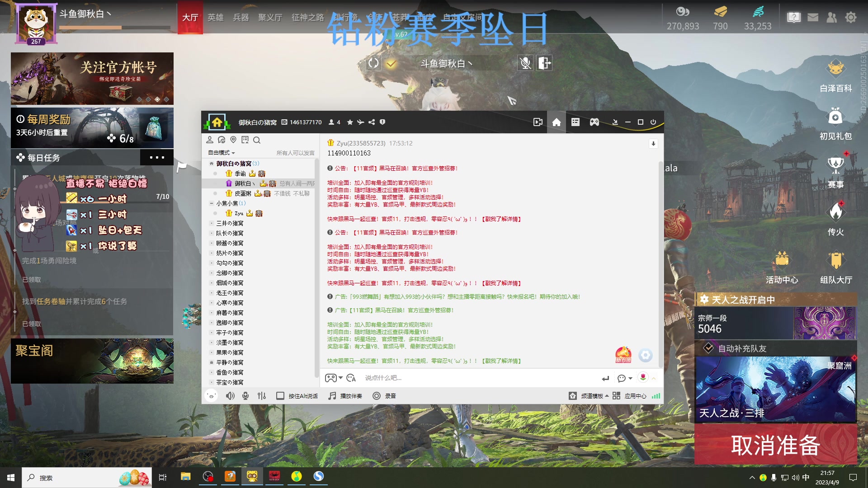
Task: Open the YY audio mixer settings icon
Action: click(262, 396)
